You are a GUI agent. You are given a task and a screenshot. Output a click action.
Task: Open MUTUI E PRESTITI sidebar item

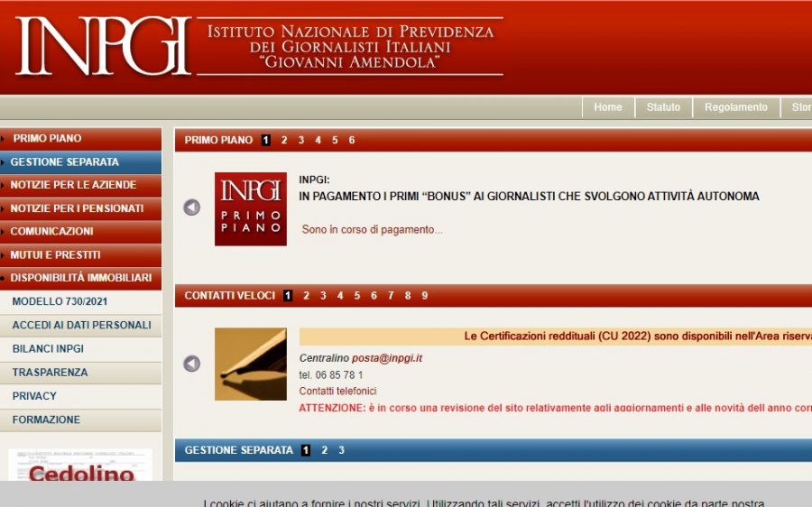point(81,254)
